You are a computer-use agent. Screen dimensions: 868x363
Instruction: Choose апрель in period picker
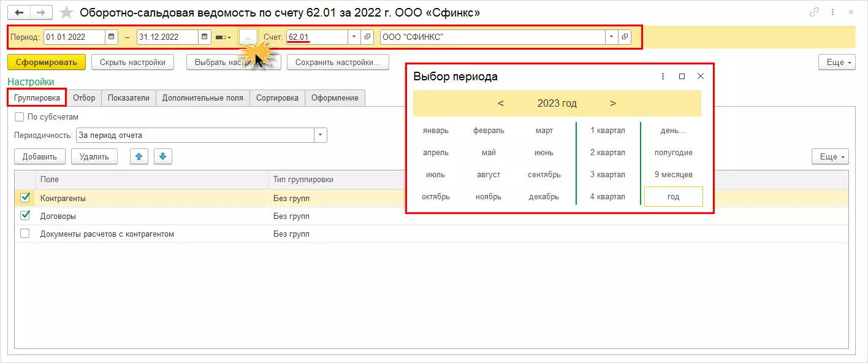pyautogui.click(x=435, y=152)
